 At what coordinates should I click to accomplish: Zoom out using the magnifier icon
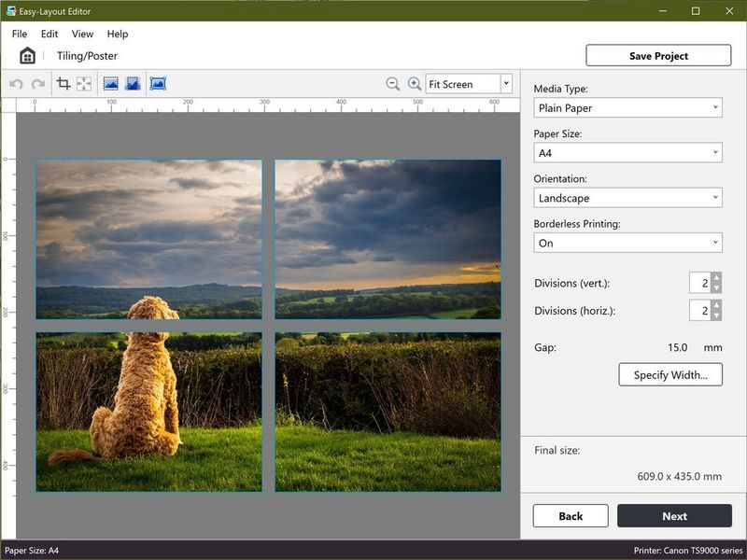pos(393,83)
